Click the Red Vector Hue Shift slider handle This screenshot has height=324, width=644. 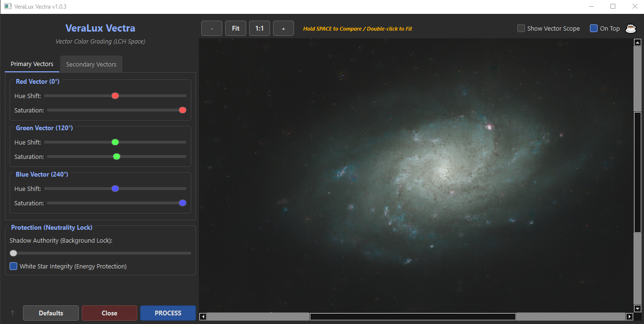[115, 96]
